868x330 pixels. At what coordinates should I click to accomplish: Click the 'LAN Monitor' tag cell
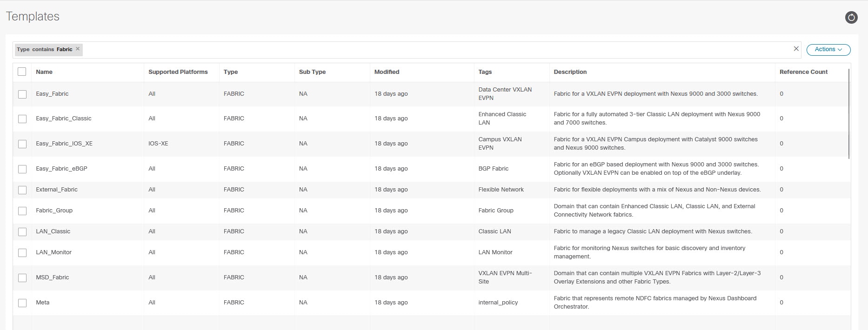(x=495, y=252)
